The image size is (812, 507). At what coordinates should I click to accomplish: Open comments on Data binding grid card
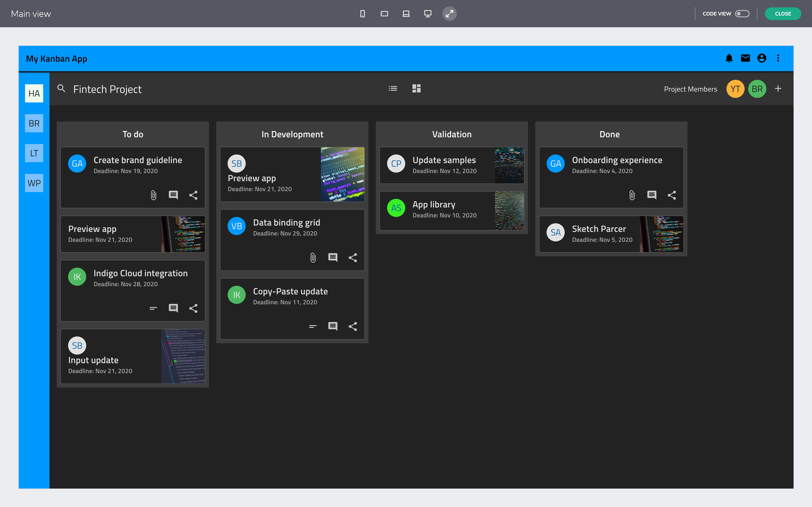point(332,257)
